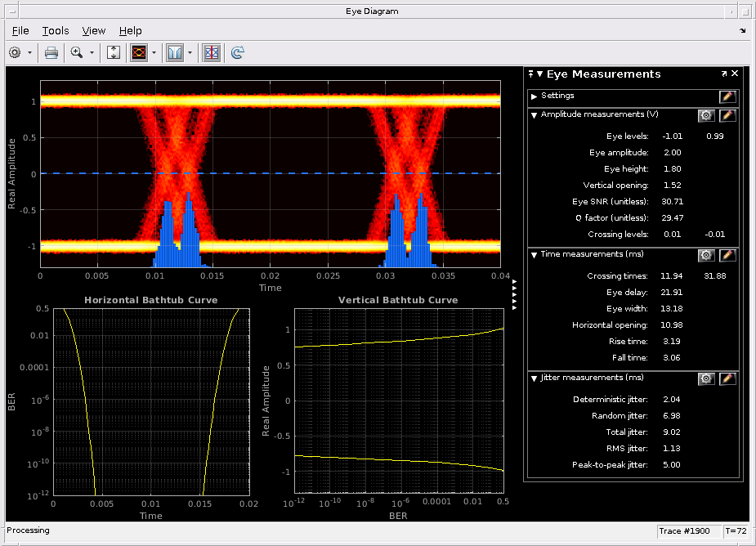Viewport: 756px width, 546px height.
Task: Open the Tools menu
Action: (56, 30)
